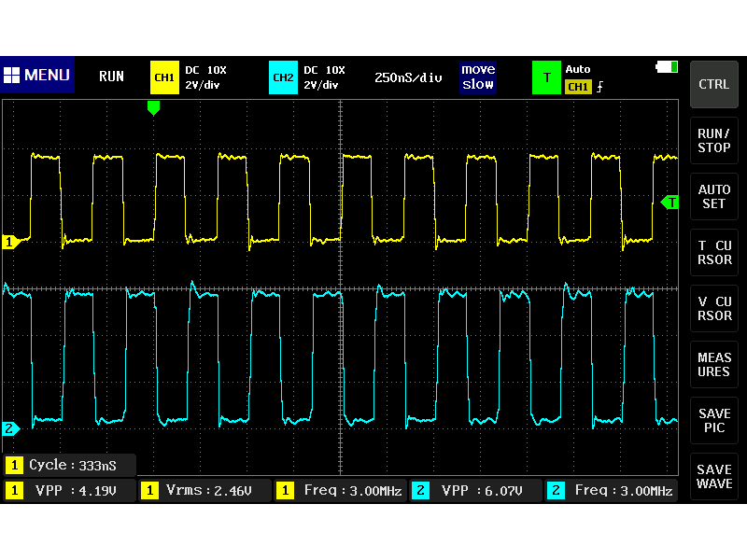Click the Cycle 333nS measurement readout
This screenshot has width=747, height=560.
69,464
